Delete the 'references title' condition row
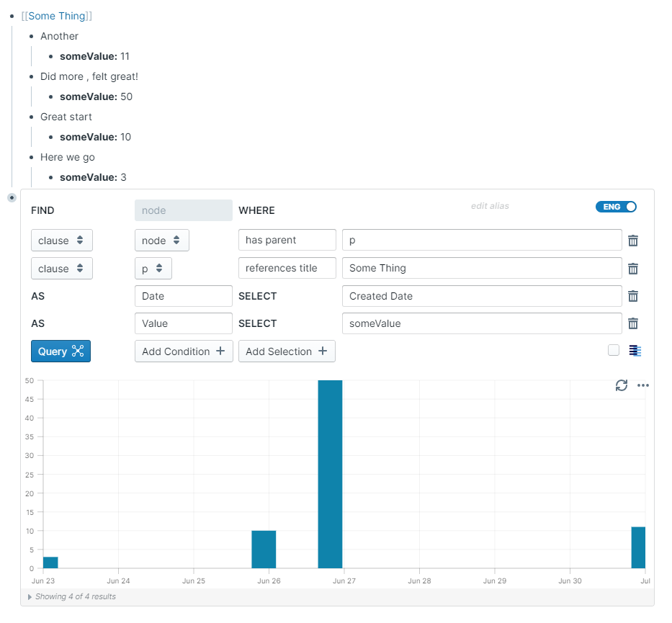The height and width of the screenshot is (623, 672). tap(633, 269)
